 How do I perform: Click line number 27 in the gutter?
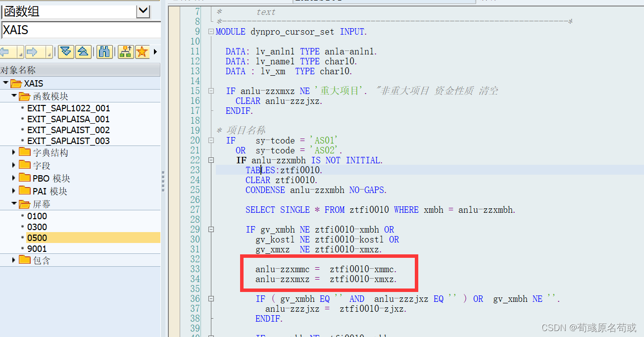click(x=195, y=210)
